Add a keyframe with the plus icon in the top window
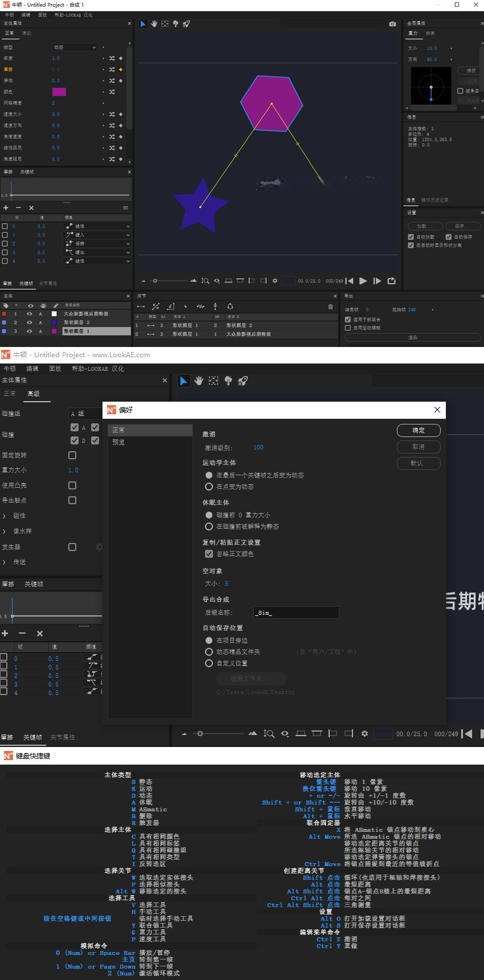This screenshot has height=980, width=484. tap(6, 208)
